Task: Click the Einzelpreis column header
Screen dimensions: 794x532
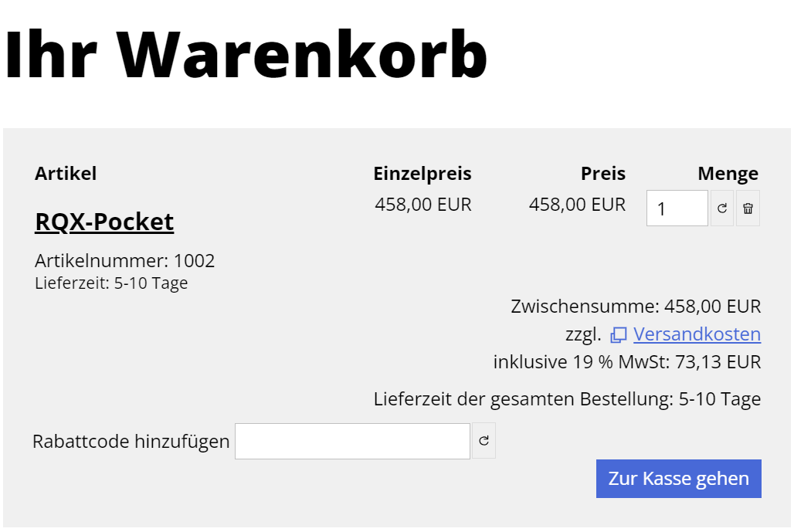Action: pos(422,173)
